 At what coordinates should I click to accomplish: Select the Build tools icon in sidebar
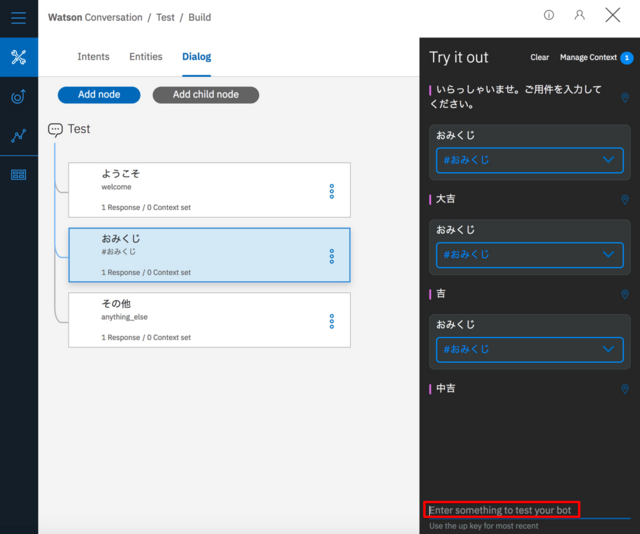[x=19, y=57]
